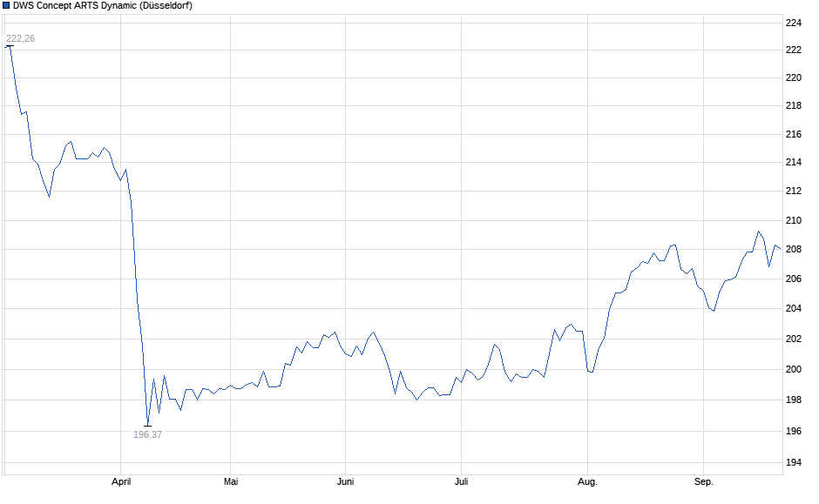The height and width of the screenshot is (504, 819).
Task: Click the 216 price axis label
Action: pyautogui.click(x=794, y=135)
